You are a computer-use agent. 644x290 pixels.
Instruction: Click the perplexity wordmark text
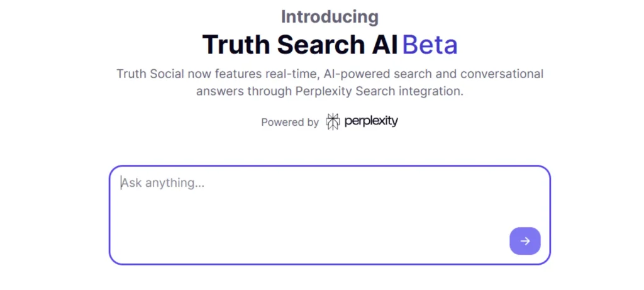pyautogui.click(x=371, y=121)
